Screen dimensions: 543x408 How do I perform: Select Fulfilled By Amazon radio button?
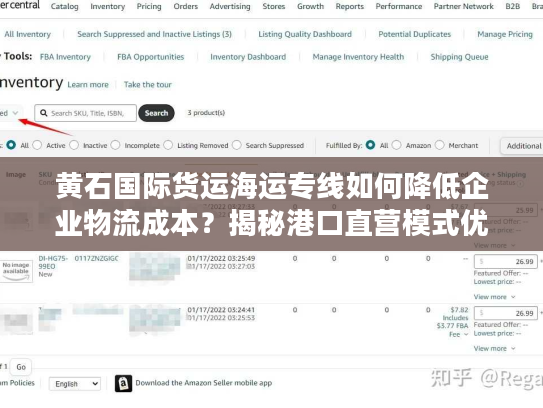(397, 145)
